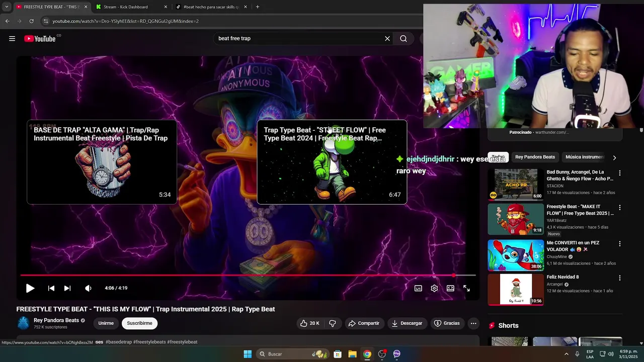Click the Gracias button
The image size is (644, 362).
(447, 323)
